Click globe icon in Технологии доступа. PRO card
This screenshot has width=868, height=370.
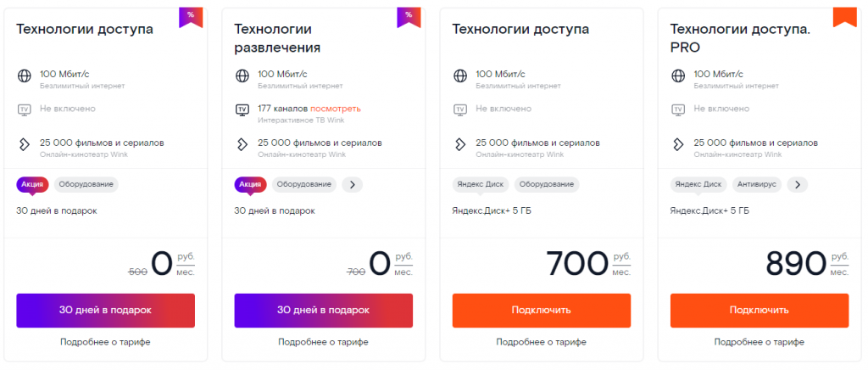(x=677, y=76)
